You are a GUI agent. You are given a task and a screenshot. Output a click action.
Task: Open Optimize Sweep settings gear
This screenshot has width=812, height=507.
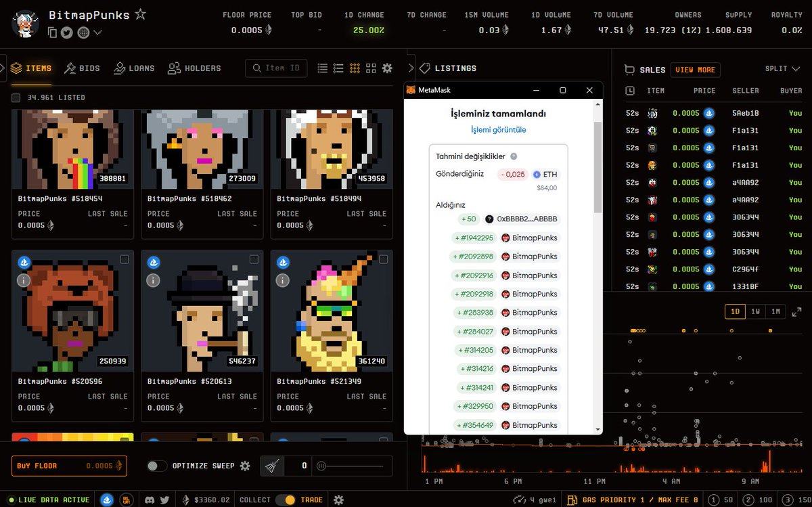pos(245,466)
